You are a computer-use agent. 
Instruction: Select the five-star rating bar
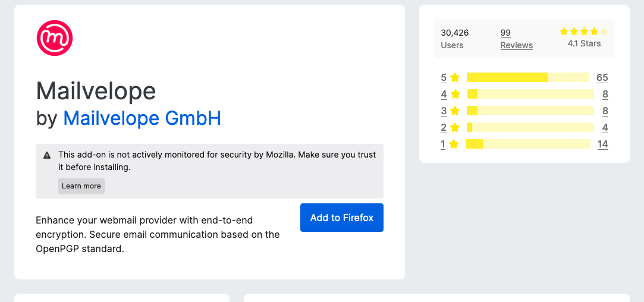click(528, 77)
